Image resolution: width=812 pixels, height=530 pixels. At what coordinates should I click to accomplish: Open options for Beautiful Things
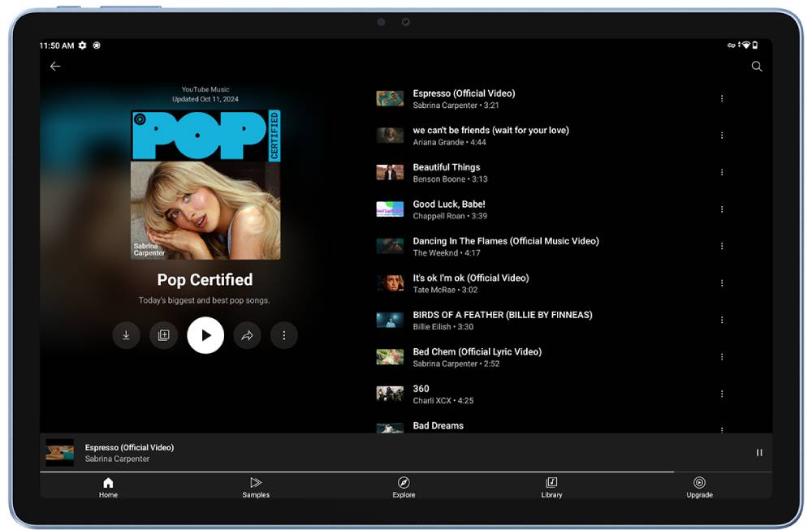point(722,172)
